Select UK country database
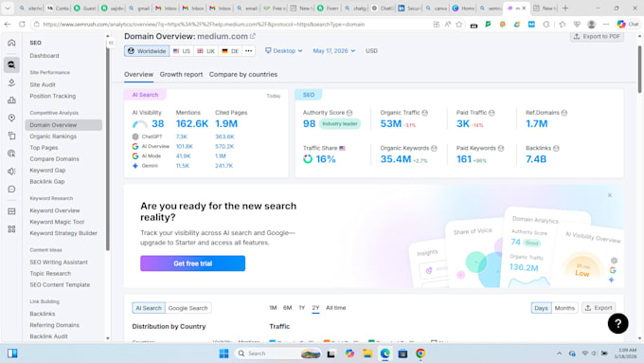Image resolution: width=644 pixels, height=363 pixels. point(206,51)
